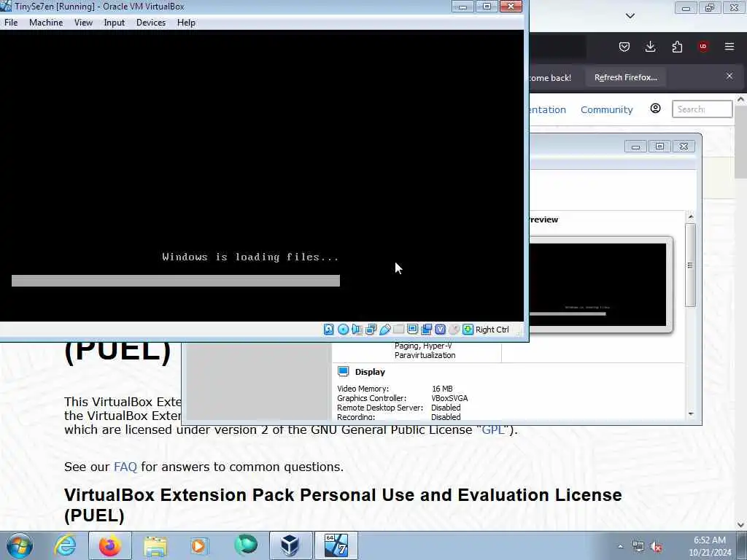Click the 'Windows is loading files...' progress bar
The image size is (747, 560).
click(x=176, y=281)
